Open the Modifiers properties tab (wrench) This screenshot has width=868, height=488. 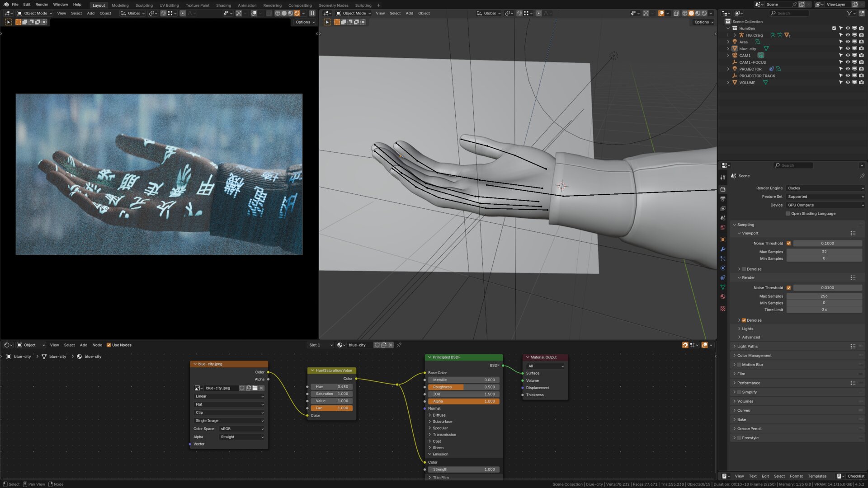[723, 249]
